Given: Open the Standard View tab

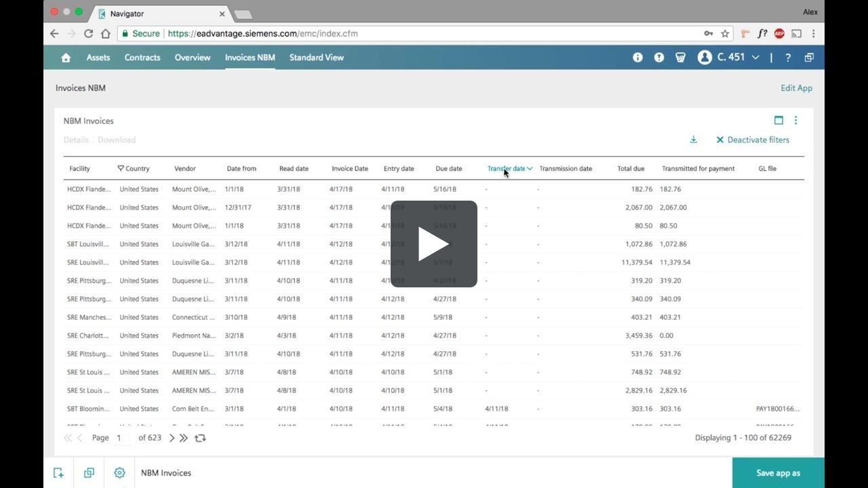Looking at the screenshot, I should 317,58.
